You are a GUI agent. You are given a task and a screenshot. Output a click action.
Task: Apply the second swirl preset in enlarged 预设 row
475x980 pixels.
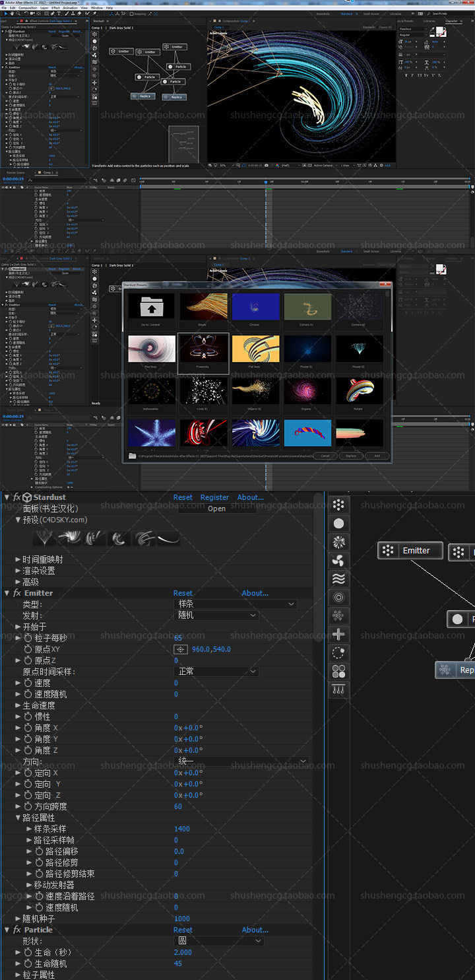[x=69, y=538]
